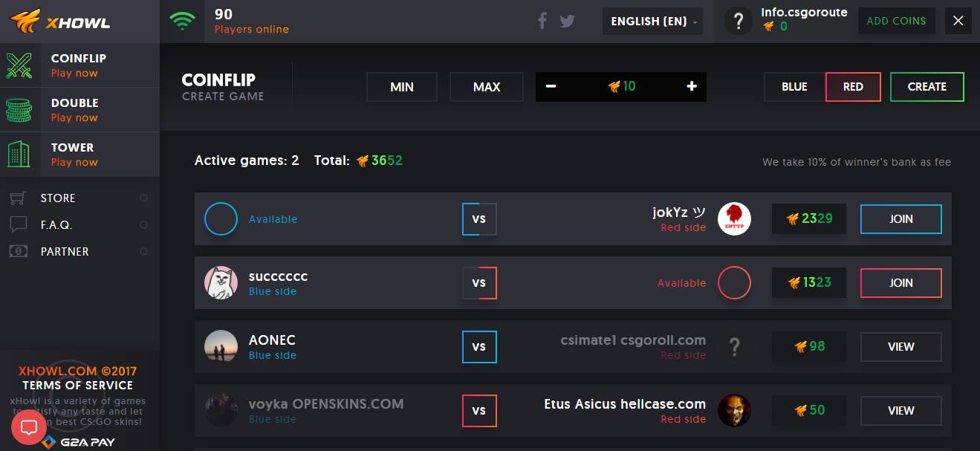Click the Store shopping cart icon
Viewport: 980px width, 451px height.
point(19,198)
